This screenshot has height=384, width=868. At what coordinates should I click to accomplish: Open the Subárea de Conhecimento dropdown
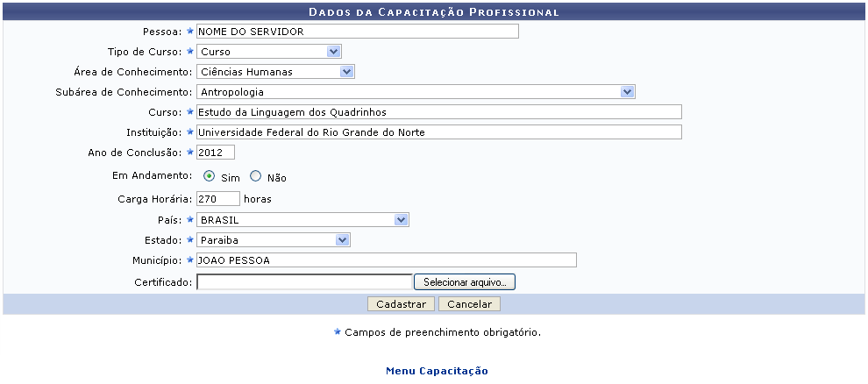[x=416, y=91]
